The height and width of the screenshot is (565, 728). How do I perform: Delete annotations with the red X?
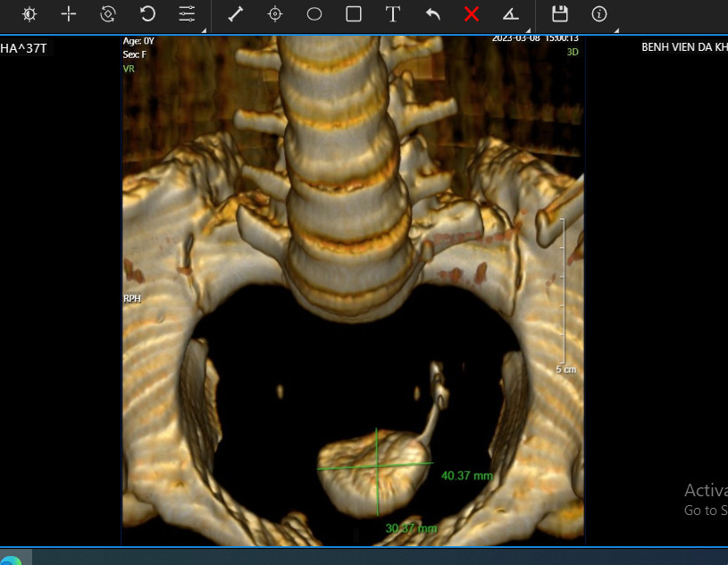[x=472, y=14]
